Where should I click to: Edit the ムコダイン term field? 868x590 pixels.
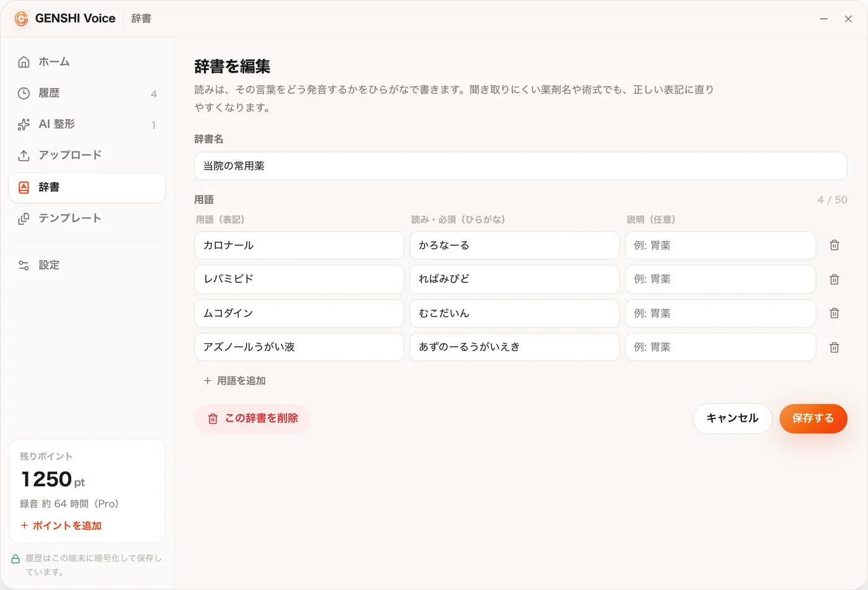click(299, 313)
